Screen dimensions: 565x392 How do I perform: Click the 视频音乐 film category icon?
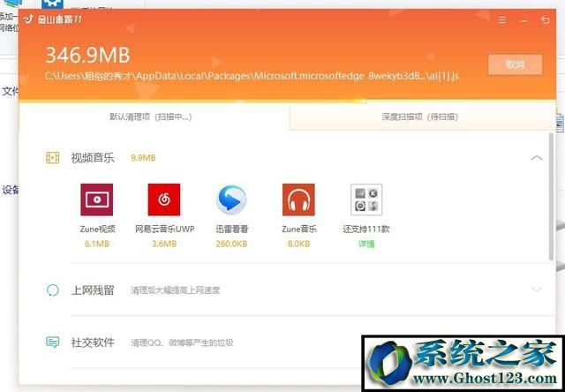click(x=53, y=157)
